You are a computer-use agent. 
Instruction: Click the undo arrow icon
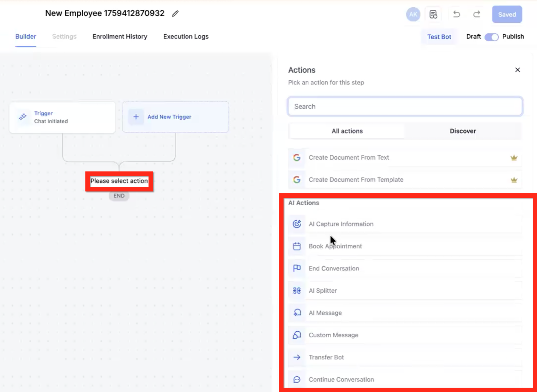[x=456, y=14]
